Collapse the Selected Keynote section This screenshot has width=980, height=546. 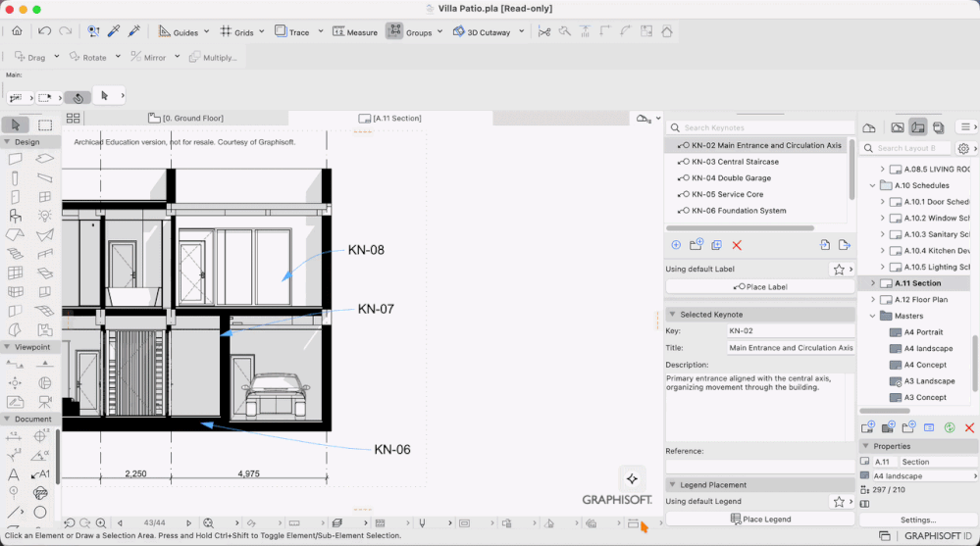point(673,315)
